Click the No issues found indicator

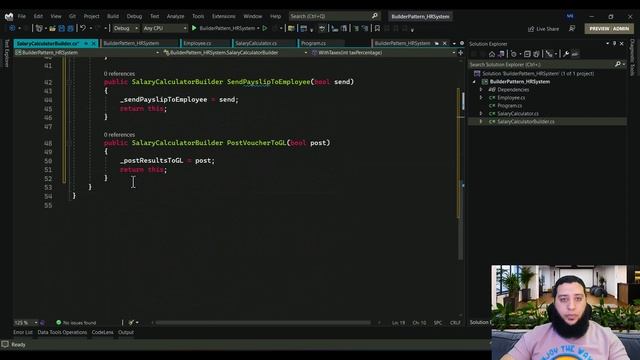pyautogui.click(x=76, y=322)
